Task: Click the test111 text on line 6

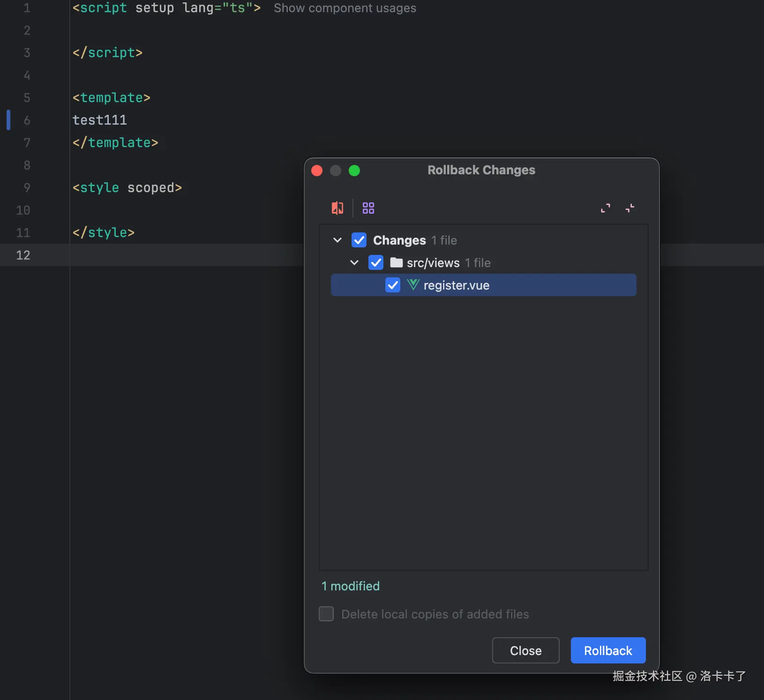Action: pos(100,120)
